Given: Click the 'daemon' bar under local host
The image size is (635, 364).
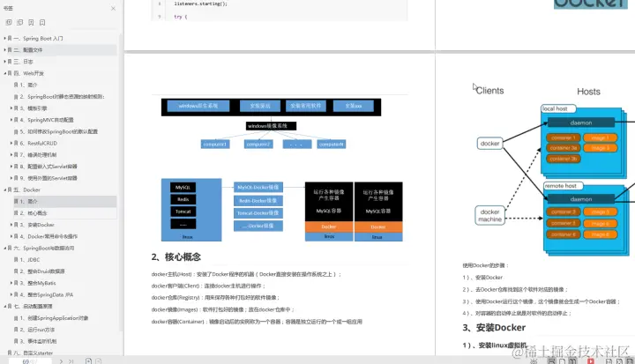Looking at the screenshot, I should pyautogui.click(x=581, y=123).
